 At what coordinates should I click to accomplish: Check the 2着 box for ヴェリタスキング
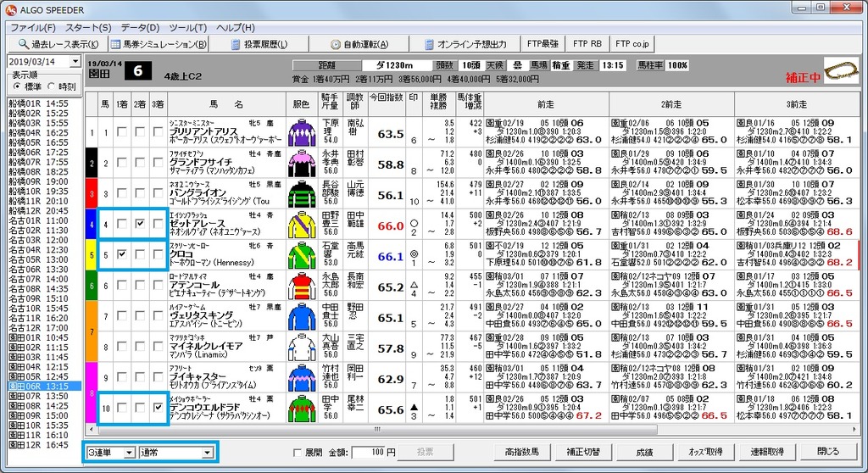[140, 315]
